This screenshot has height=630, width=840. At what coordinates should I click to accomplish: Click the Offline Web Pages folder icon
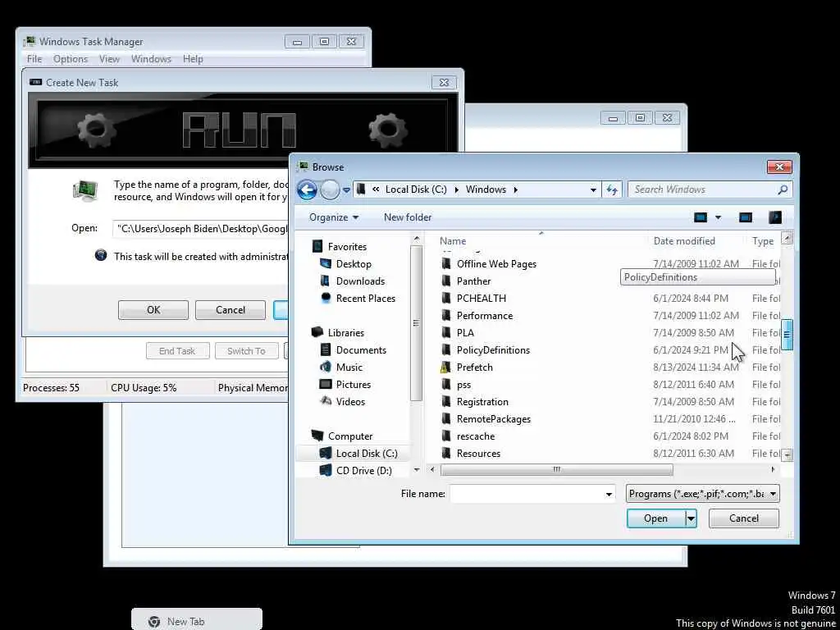(x=445, y=264)
